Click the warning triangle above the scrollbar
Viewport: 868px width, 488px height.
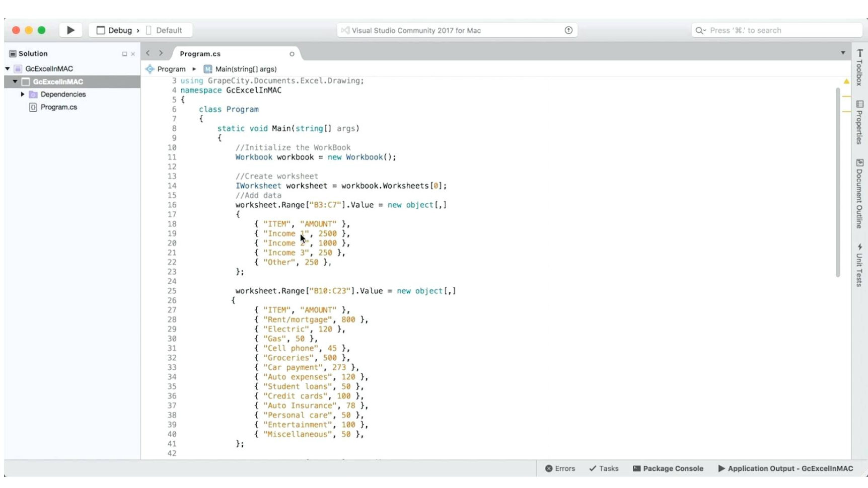click(846, 82)
